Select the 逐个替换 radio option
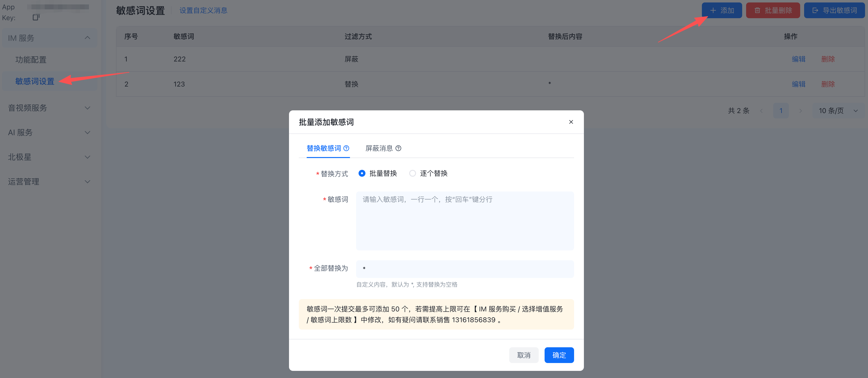Screen dimensions: 868x378 pyautogui.click(x=412, y=174)
